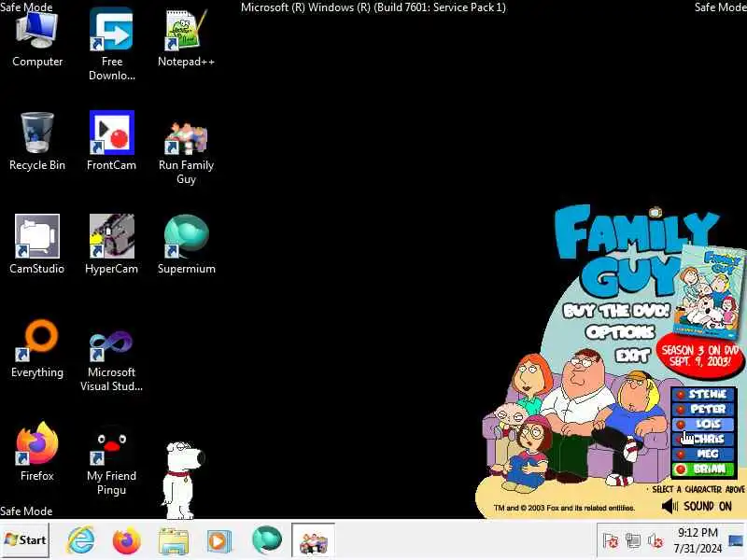The image size is (747, 560).
Task: Open Windows Explorer from the taskbar
Action: pyautogui.click(x=174, y=541)
